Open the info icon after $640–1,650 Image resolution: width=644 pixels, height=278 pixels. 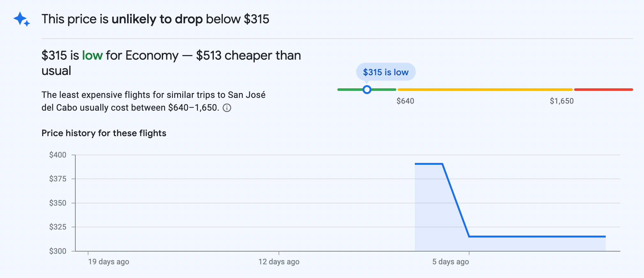point(227,108)
